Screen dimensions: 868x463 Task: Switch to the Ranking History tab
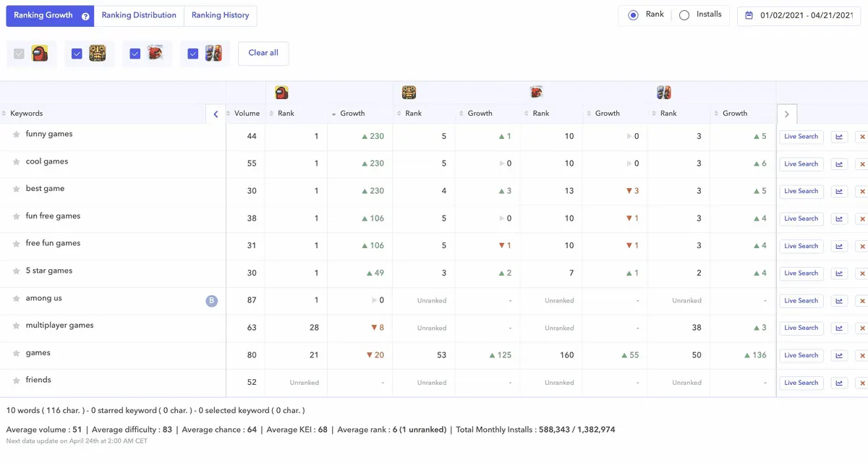pyautogui.click(x=221, y=16)
